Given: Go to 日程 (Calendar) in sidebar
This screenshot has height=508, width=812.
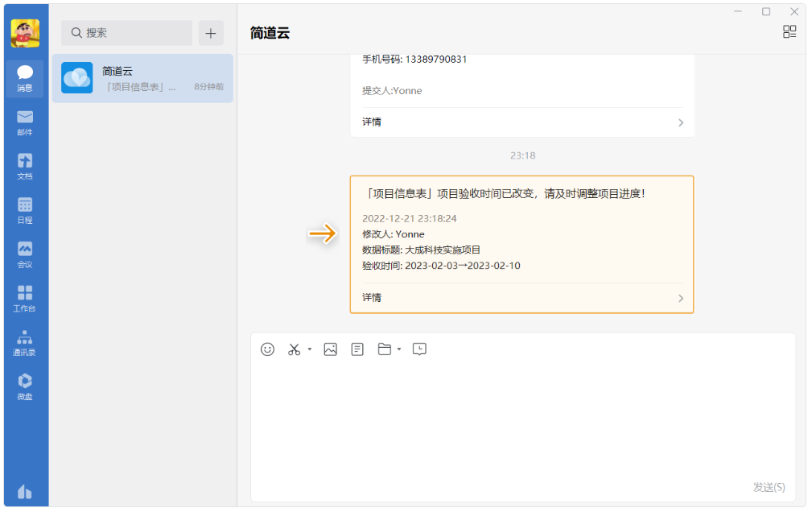Looking at the screenshot, I should [25, 210].
